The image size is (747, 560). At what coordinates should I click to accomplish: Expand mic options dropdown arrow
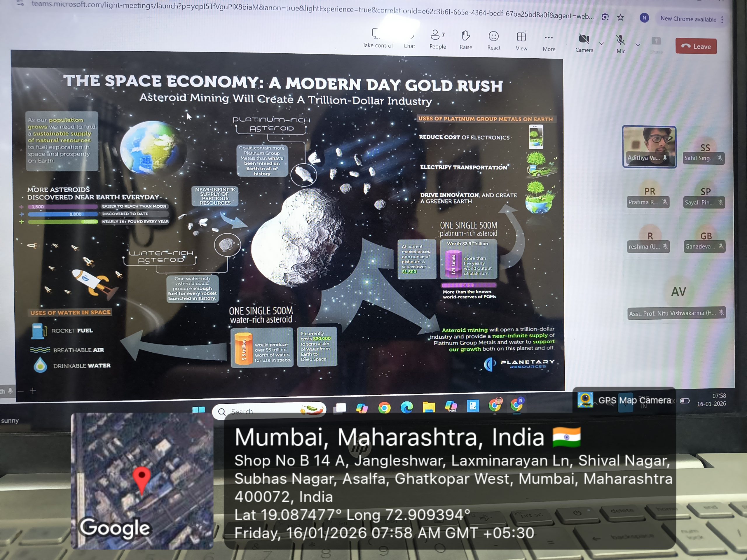point(638,45)
